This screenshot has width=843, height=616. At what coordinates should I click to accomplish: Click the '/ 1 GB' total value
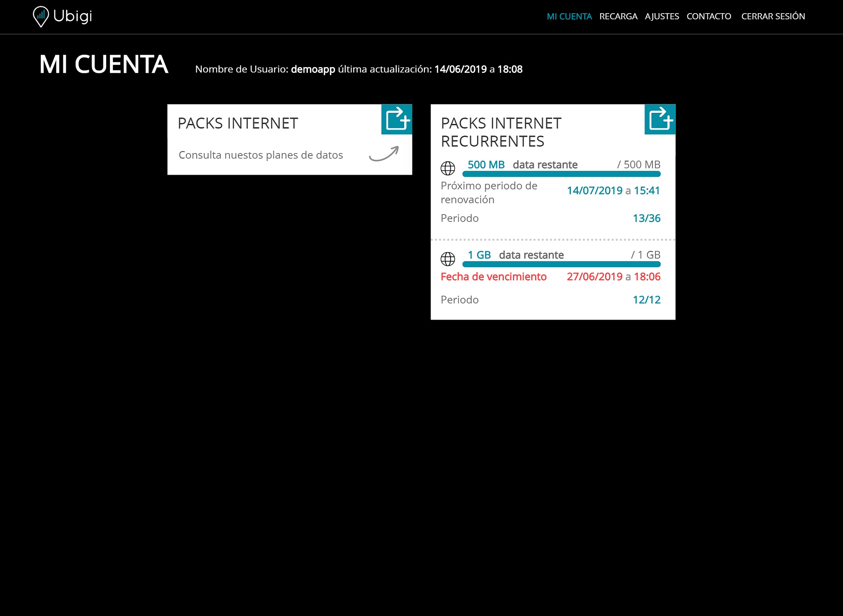646,255
